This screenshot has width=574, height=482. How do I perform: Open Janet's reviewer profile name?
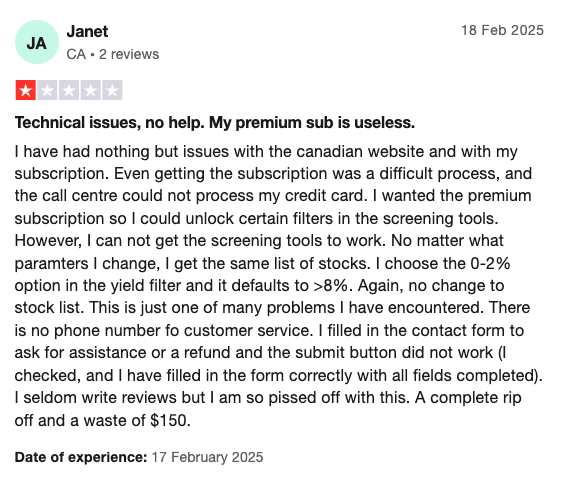pyautogui.click(x=87, y=32)
